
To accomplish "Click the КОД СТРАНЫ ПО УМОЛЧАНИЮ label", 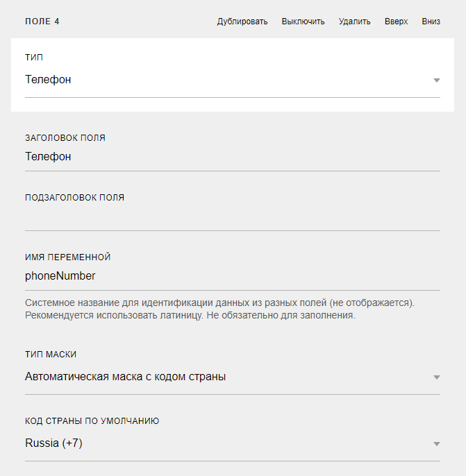I will tap(92, 421).
